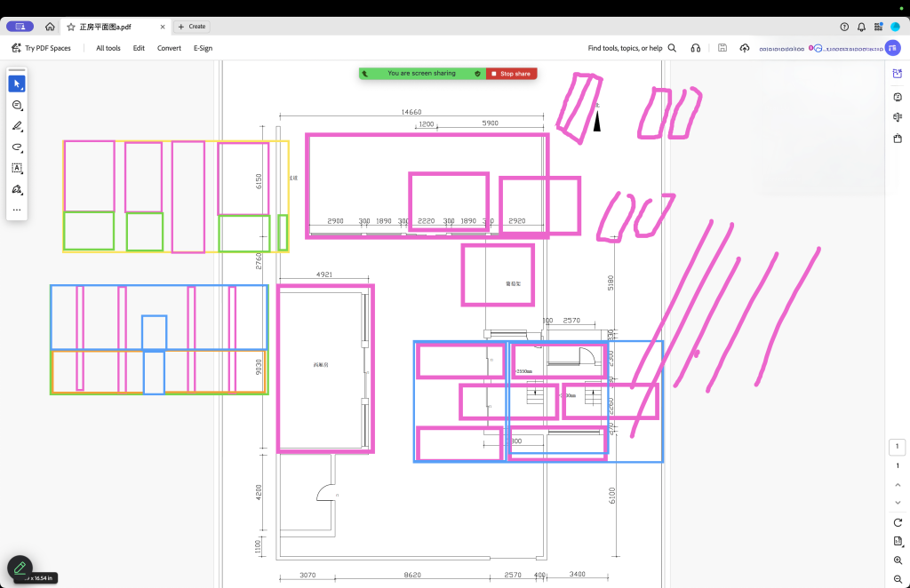Select the arrow selection tool

[17, 83]
